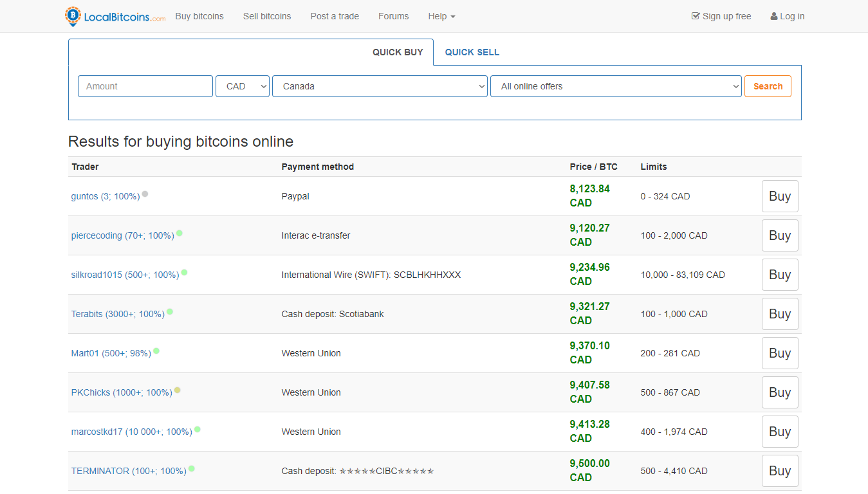Open the Canada country dropdown
Screen dimensions: 868x494
click(x=380, y=86)
